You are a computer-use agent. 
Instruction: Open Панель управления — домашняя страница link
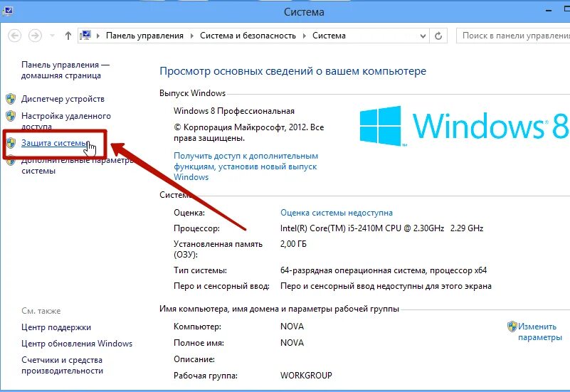(x=65, y=70)
